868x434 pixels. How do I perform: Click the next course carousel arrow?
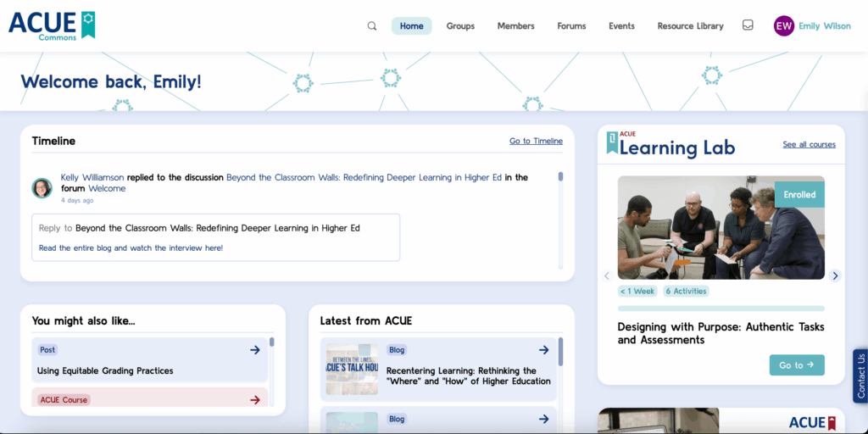(835, 275)
